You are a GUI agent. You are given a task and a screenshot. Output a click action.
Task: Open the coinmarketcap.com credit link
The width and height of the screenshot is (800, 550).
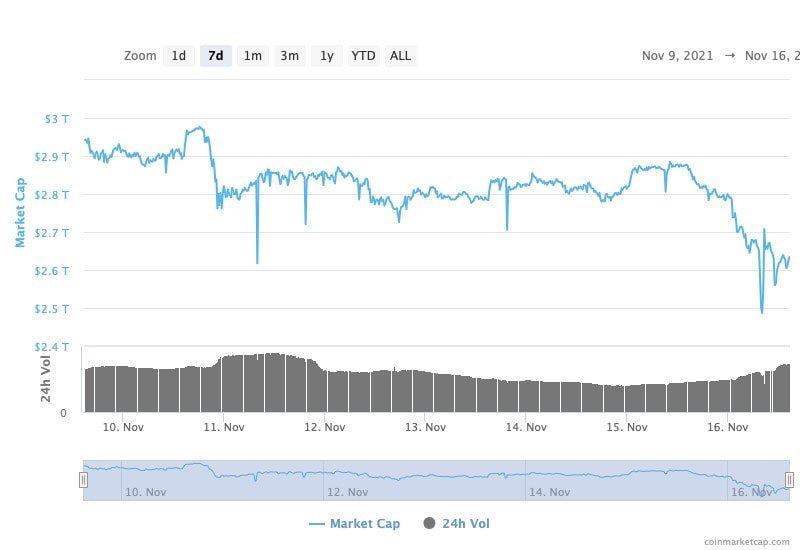pos(747,542)
